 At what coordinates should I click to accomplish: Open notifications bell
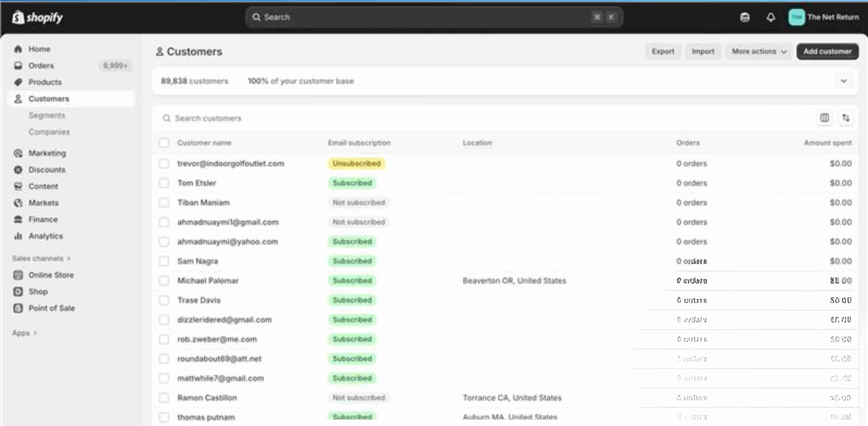[x=771, y=17]
